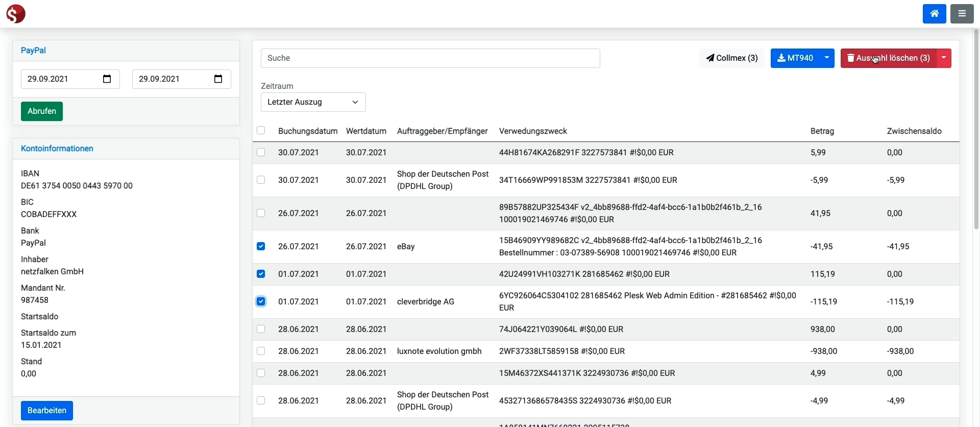Send selection to Collmex (3)
980x427 pixels.
pos(731,58)
